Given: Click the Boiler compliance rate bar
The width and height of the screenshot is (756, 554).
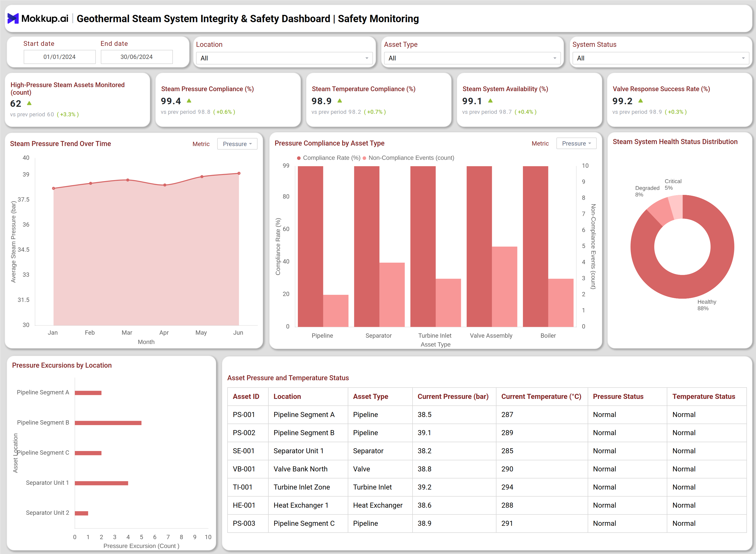Looking at the screenshot, I should click(x=535, y=247).
